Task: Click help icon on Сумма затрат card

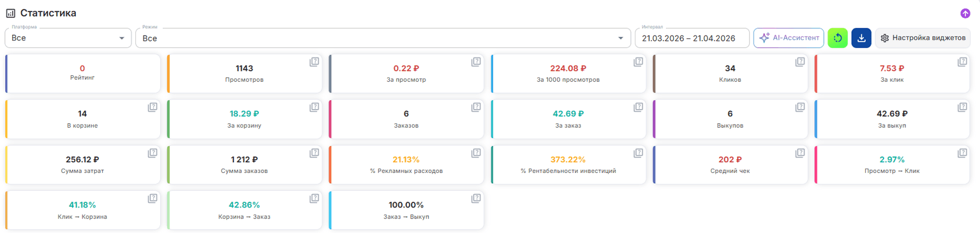Action: click(x=152, y=153)
